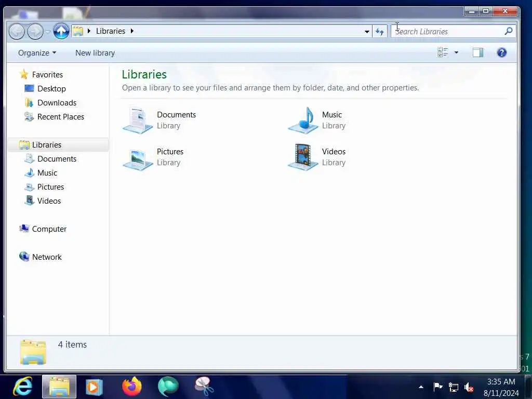Click the Music library name text
532x399 pixels.
tap(332, 115)
